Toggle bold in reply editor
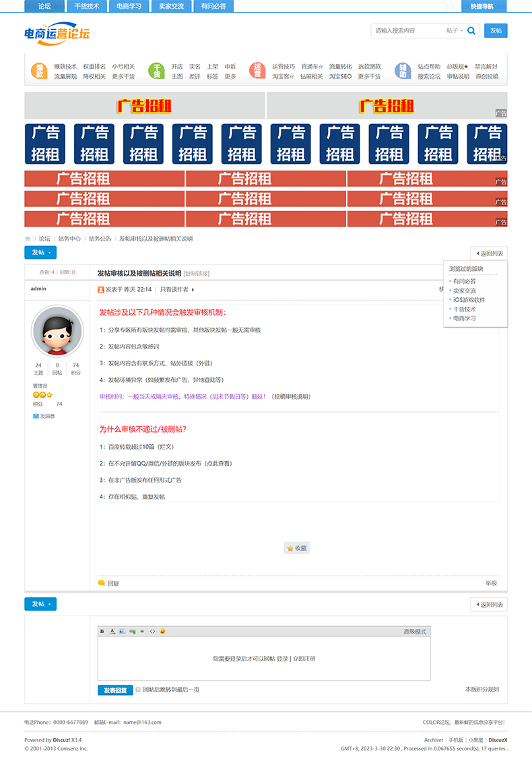 click(102, 631)
